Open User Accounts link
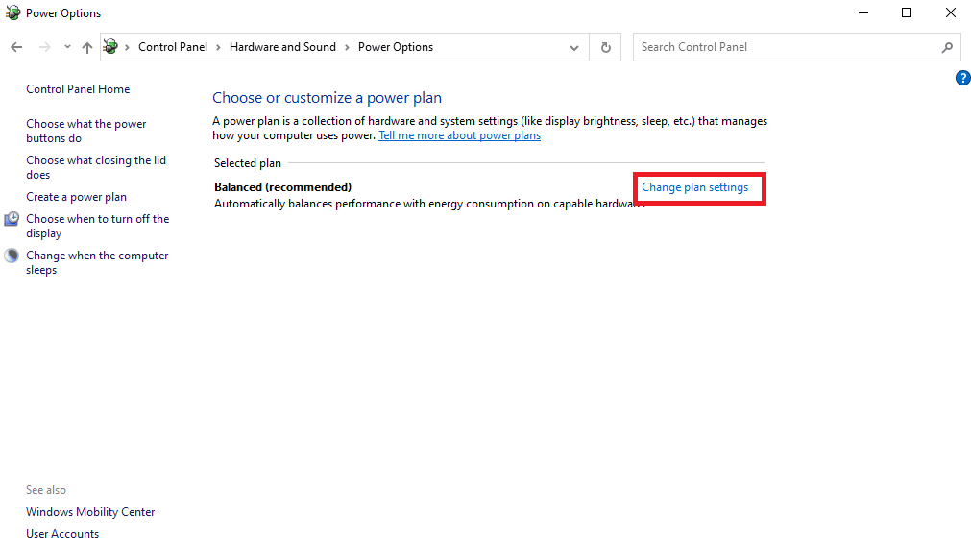 [x=62, y=534]
